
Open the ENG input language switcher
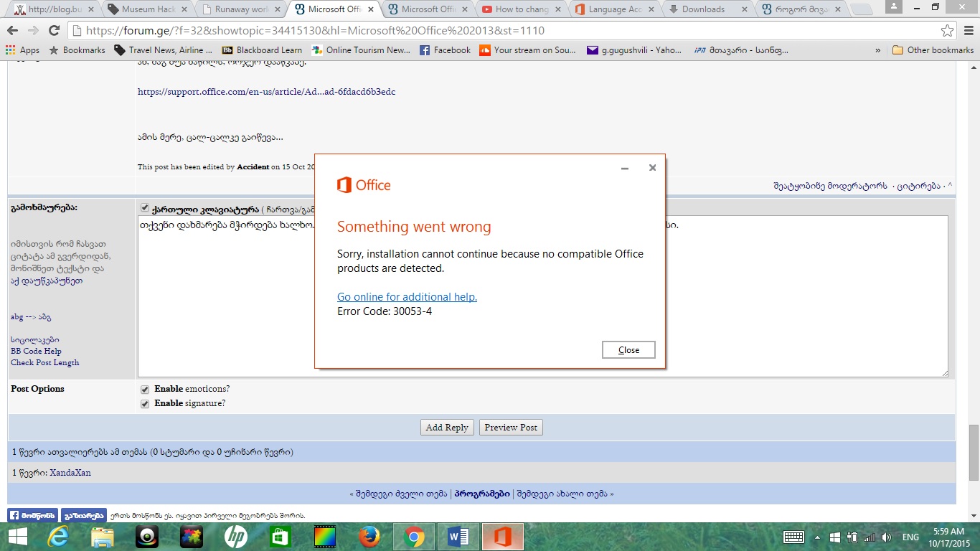[x=910, y=537]
